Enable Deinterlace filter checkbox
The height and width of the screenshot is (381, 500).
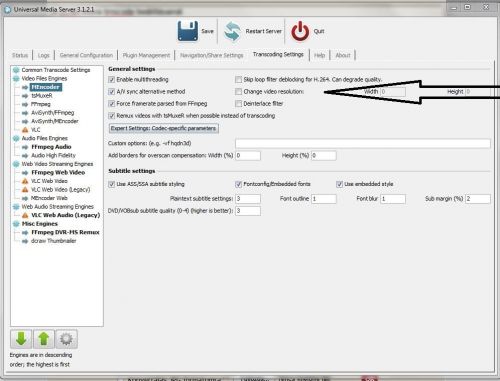pos(238,104)
